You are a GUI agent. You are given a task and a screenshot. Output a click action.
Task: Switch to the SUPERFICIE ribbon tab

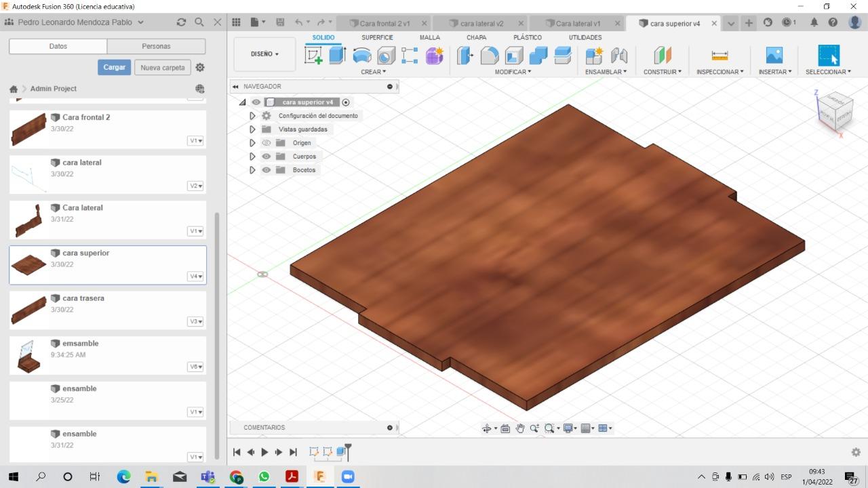coord(377,37)
